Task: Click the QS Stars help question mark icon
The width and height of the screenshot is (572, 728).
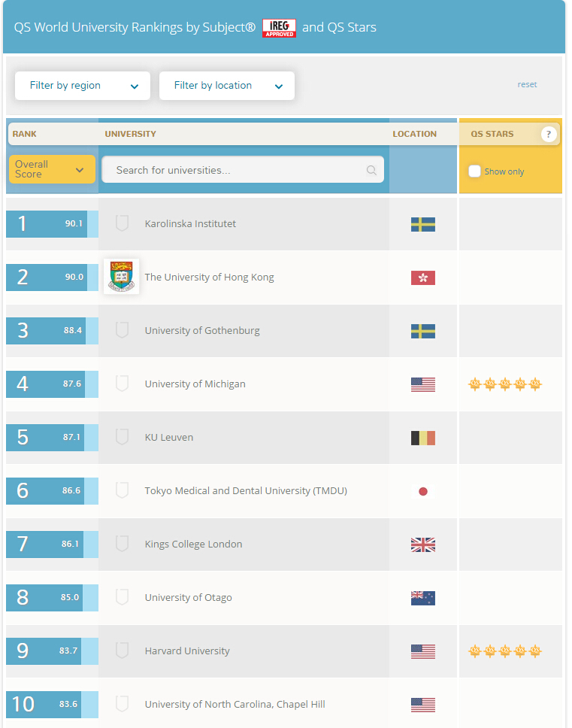Action: 549,135
